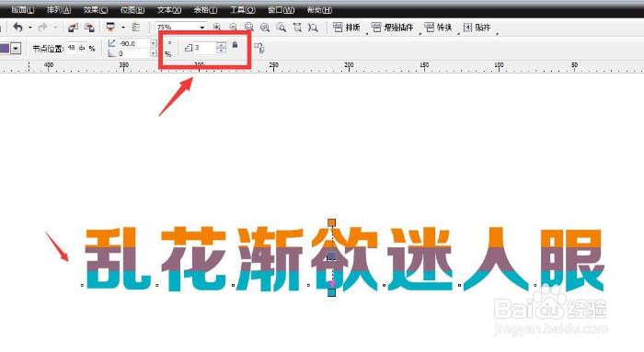
Task: Click the Zoom Out magnifier icon
Action: click(233, 28)
